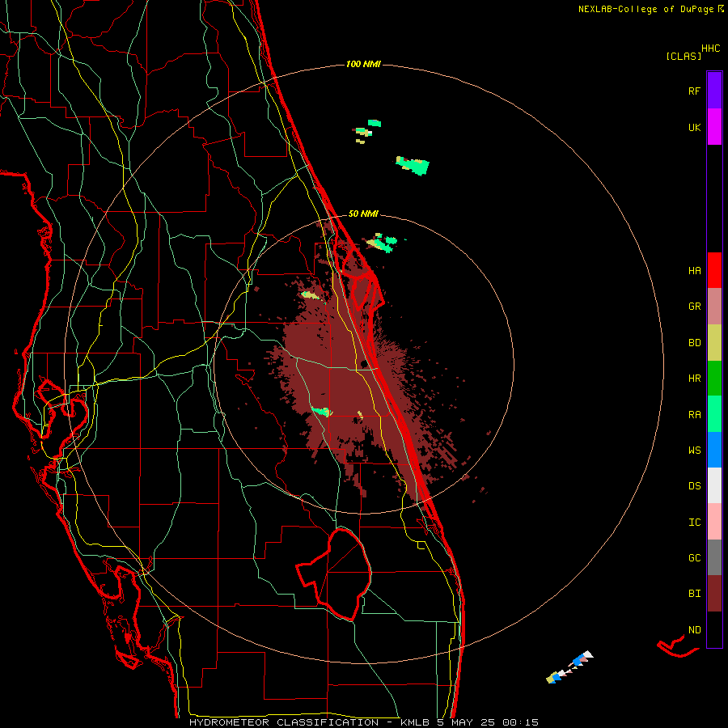728x728 pixels.
Task: Click the UK legend label
Action: tap(694, 127)
